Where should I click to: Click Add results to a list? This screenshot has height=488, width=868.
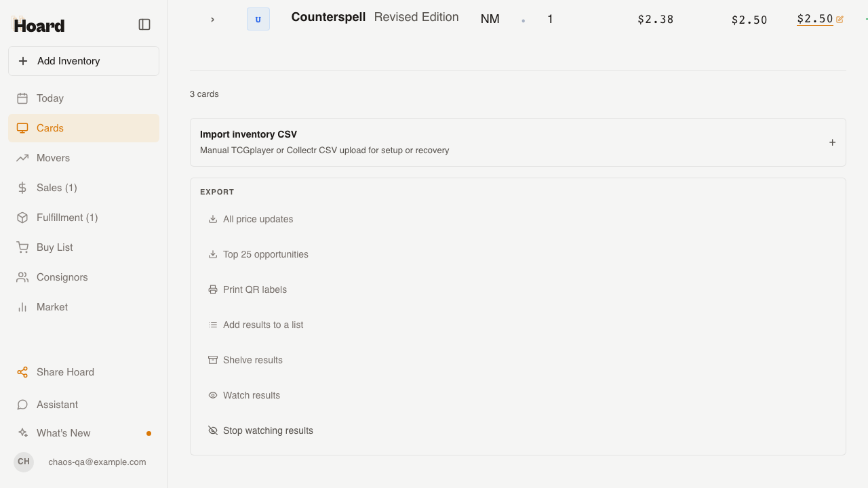click(x=255, y=325)
